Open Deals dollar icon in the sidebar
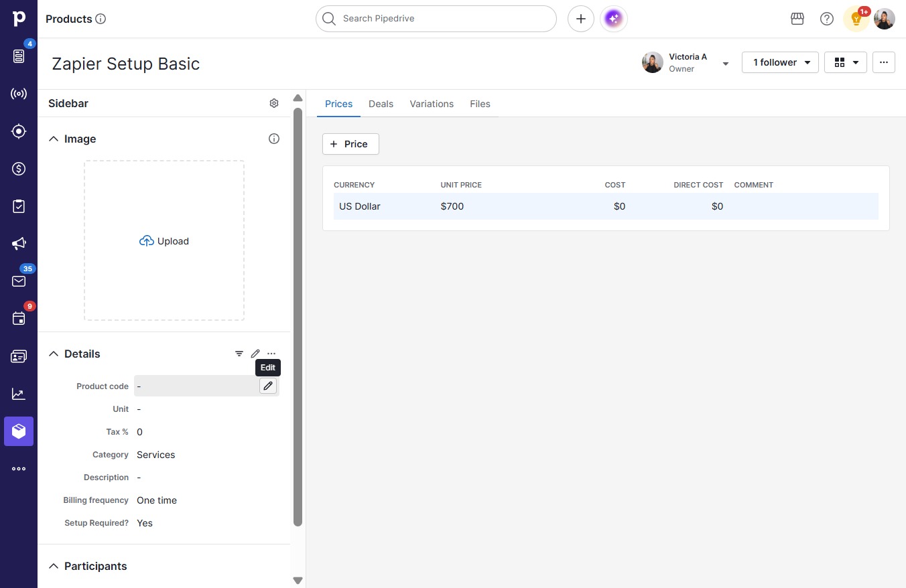 19,169
